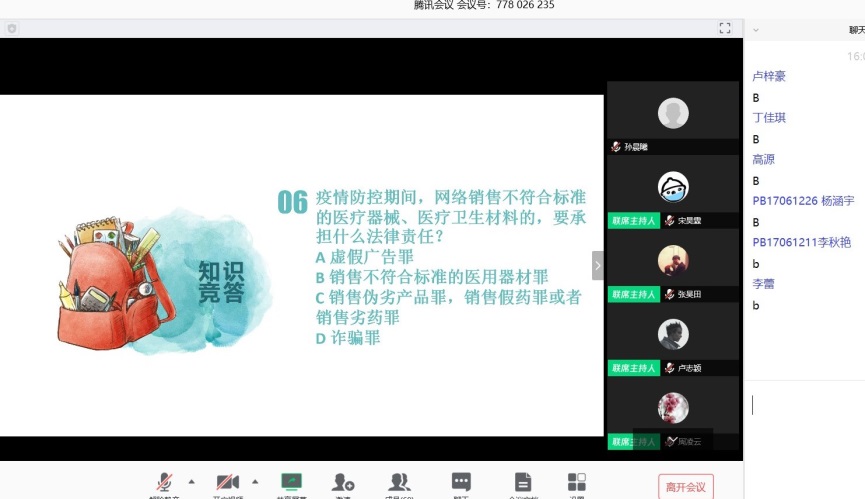Select 卢志颖's avatar tile

coord(673,335)
